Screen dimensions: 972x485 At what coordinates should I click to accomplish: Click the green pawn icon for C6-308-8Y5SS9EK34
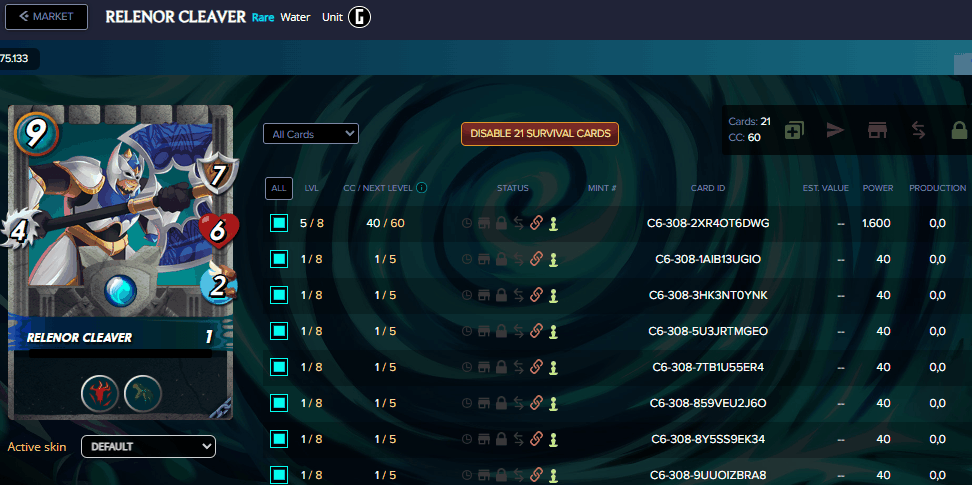point(554,439)
